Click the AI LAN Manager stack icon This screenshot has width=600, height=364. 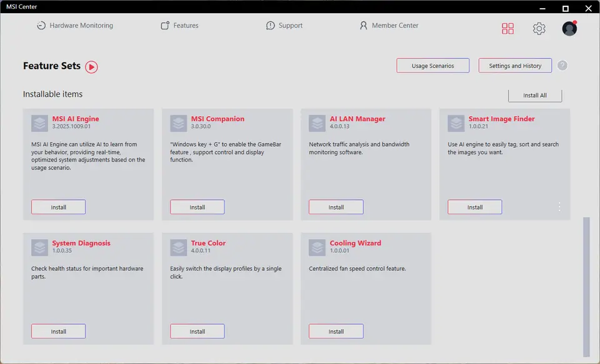[317, 123]
